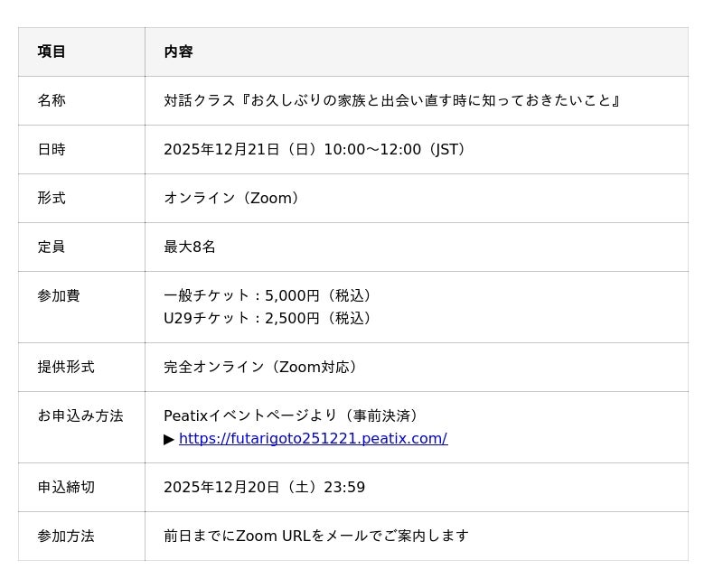Click the 前日までにZoom URL text
The width and height of the screenshot is (723, 588).
point(316,537)
